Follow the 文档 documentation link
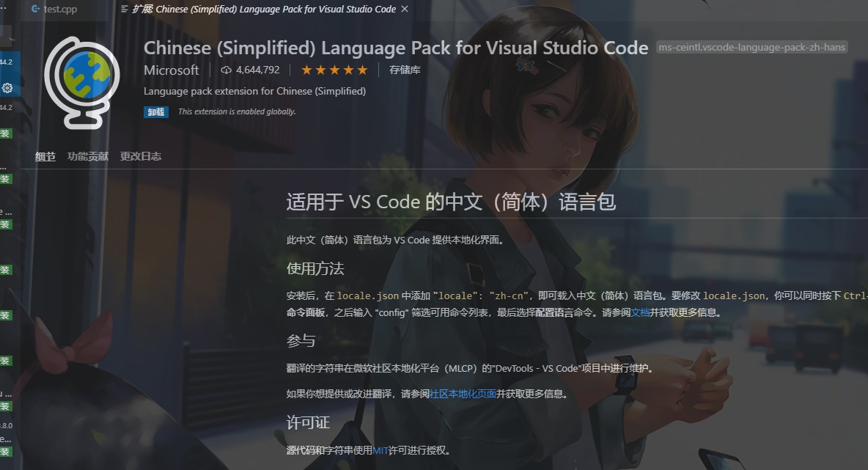Image resolution: width=868 pixels, height=470 pixels. [x=641, y=313]
